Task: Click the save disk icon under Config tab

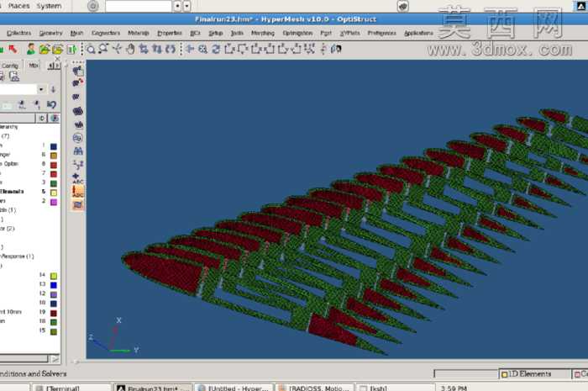Action: coord(14,77)
